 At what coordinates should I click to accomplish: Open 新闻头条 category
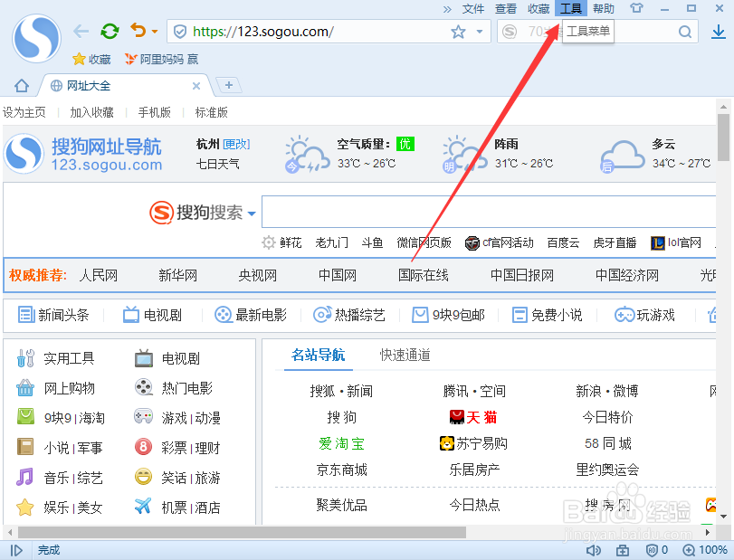(53, 315)
